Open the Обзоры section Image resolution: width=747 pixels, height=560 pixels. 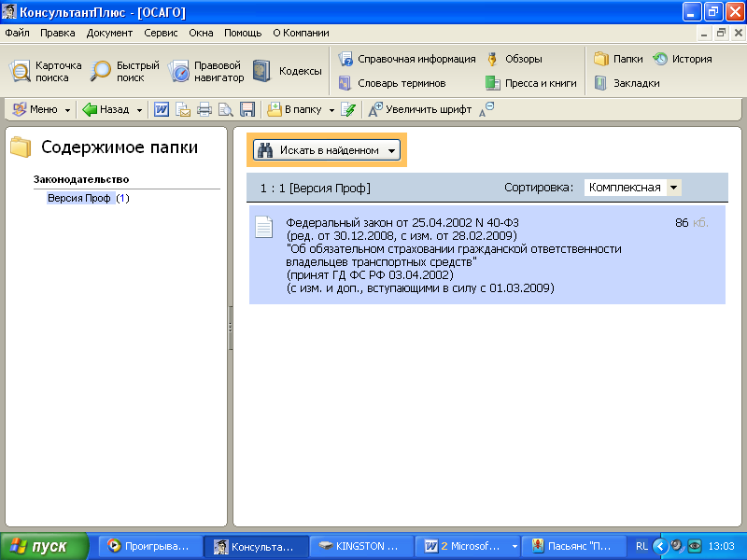click(x=514, y=59)
